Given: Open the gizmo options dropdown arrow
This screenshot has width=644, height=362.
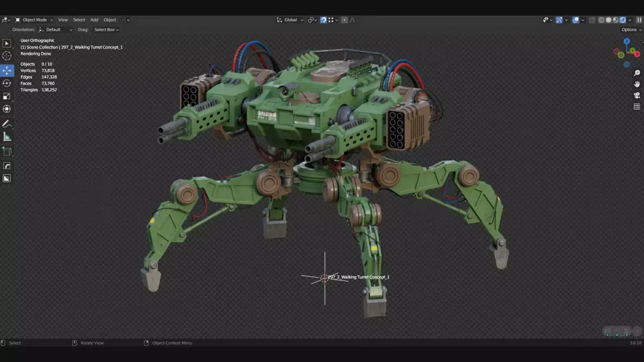Looking at the screenshot, I should pos(566,20).
